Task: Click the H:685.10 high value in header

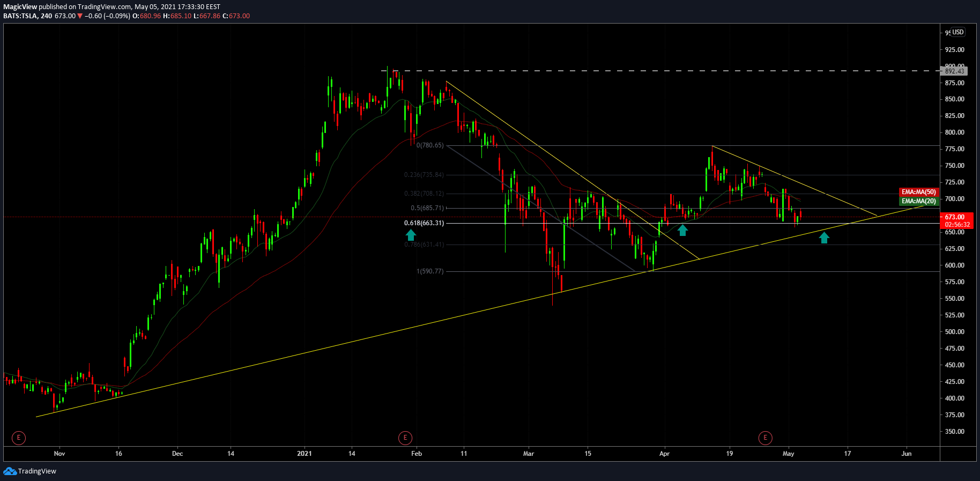Action: coord(177,16)
